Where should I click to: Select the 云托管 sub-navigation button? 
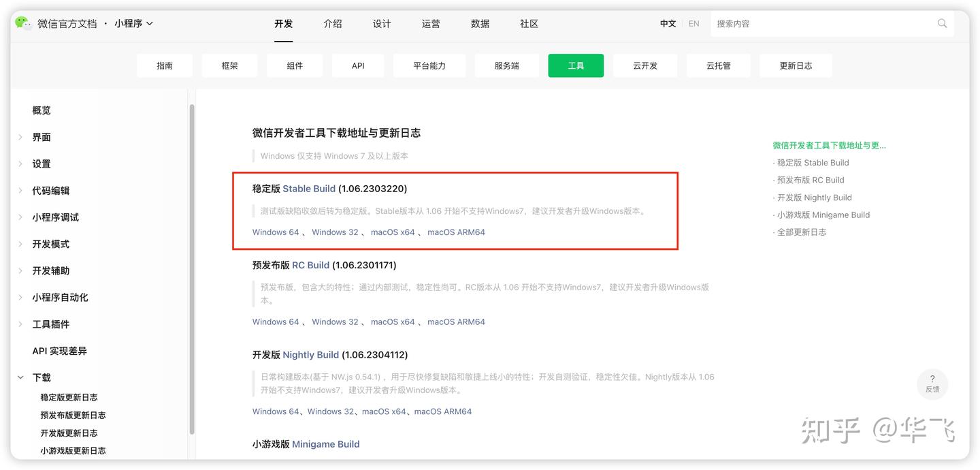tap(719, 65)
